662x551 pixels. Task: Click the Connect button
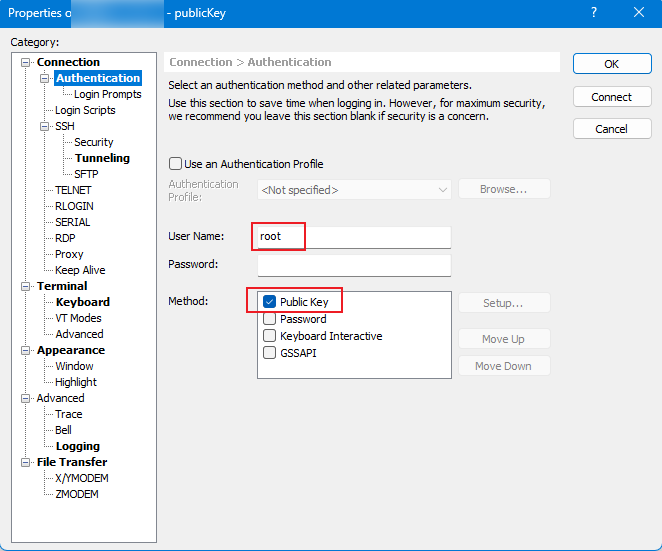[611, 97]
